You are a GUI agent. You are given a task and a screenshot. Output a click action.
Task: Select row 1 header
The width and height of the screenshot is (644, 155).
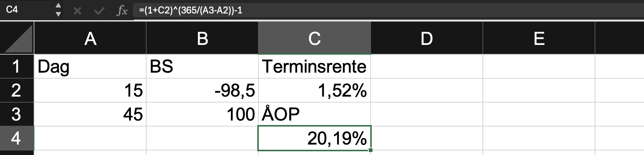pyautogui.click(x=17, y=66)
